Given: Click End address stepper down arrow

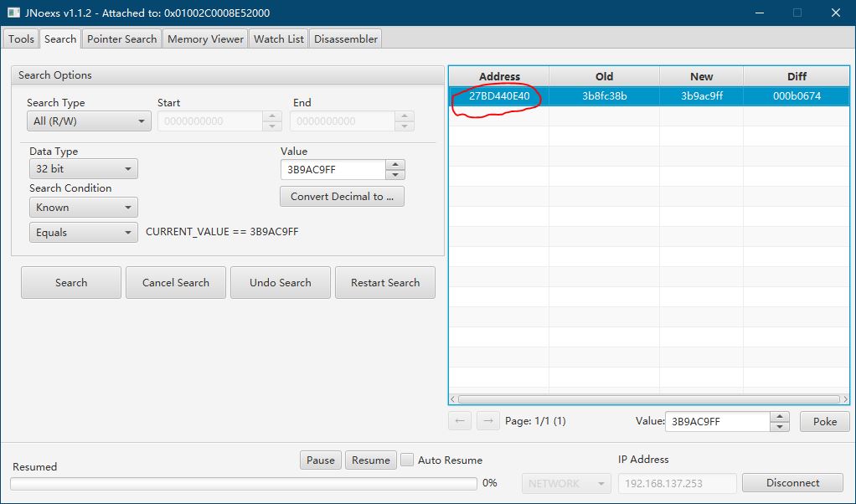Looking at the screenshot, I should tap(405, 126).
